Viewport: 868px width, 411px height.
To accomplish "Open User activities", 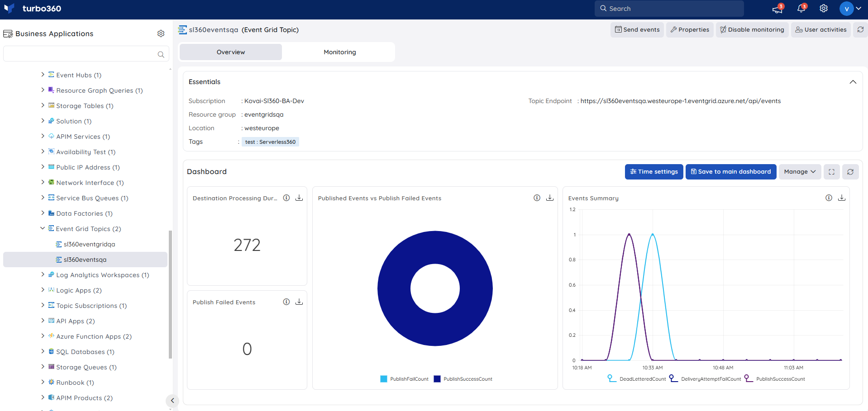I will tap(821, 30).
